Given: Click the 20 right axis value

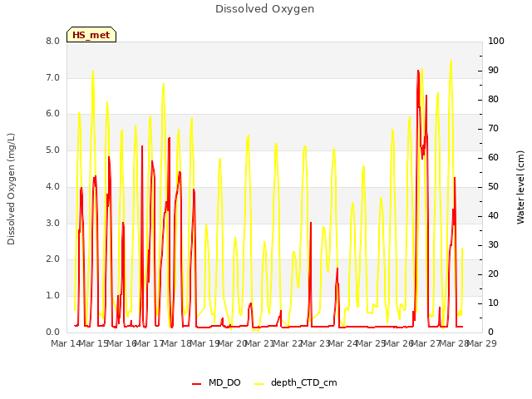Looking at the screenshot, I should [493, 273].
